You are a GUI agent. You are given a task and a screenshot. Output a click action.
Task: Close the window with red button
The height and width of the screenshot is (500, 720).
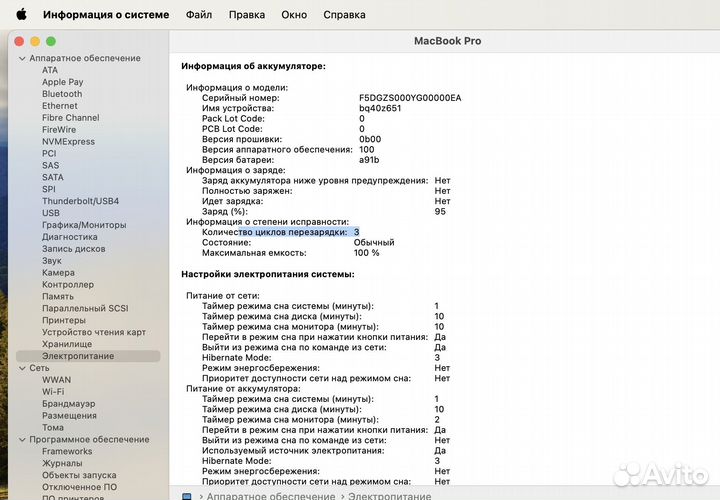19,42
